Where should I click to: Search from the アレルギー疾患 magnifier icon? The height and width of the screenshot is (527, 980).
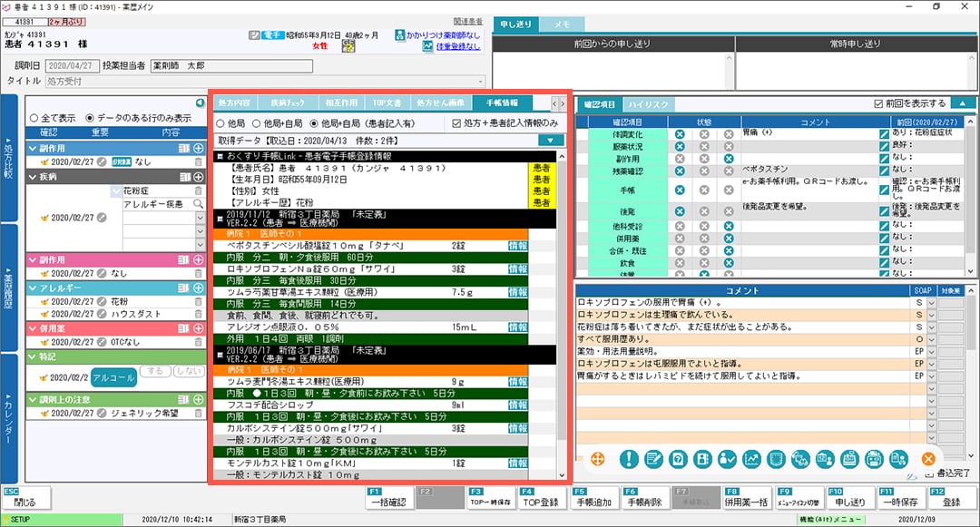click(x=198, y=204)
